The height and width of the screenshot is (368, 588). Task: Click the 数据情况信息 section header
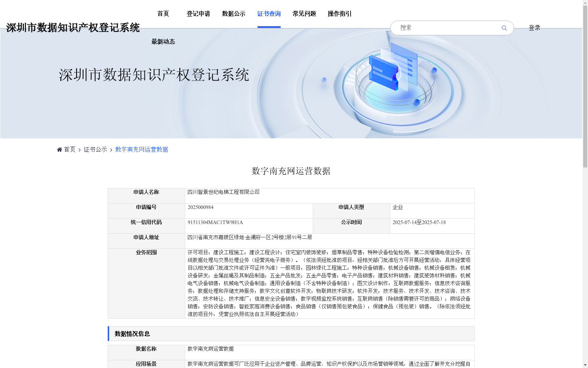click(x=291, y=334)
